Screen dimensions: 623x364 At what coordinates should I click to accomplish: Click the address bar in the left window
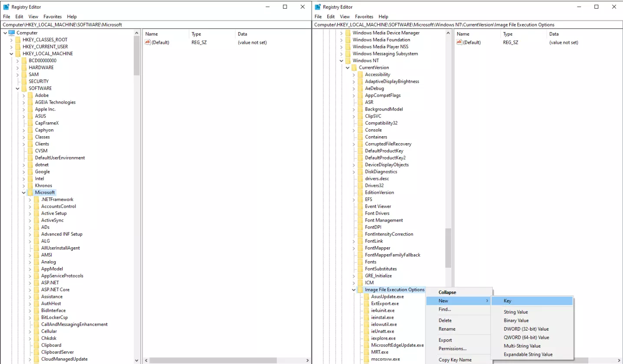(x=156, y=25)
